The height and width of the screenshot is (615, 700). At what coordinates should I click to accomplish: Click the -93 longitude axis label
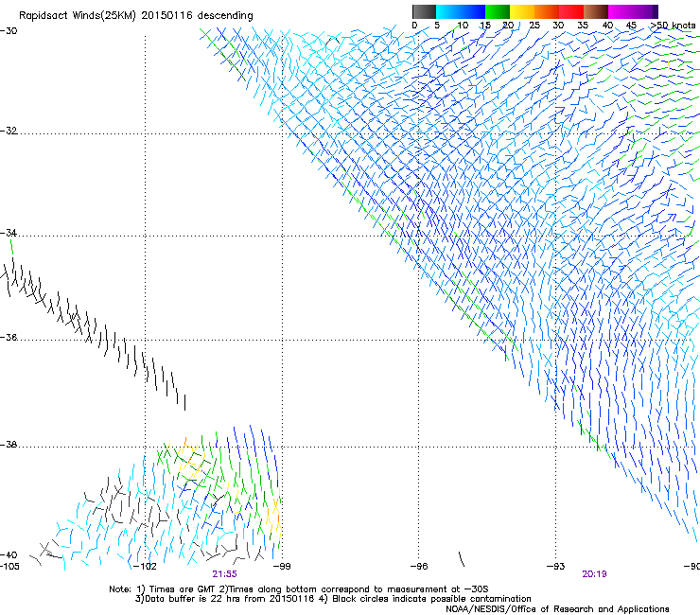pyautogui.click(x=556, y=567)
